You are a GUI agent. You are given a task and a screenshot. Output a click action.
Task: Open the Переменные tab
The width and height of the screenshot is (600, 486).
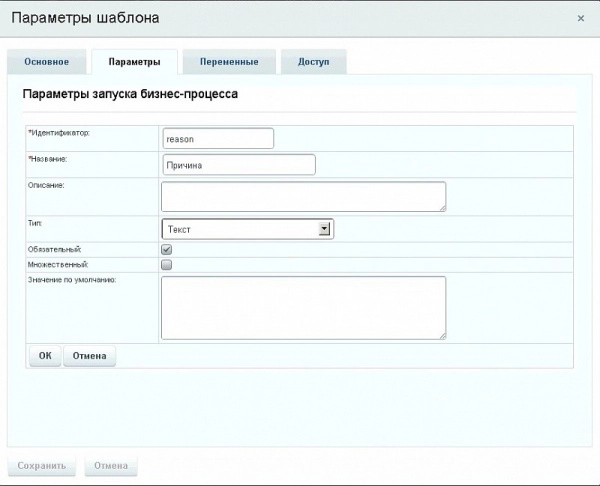point(228,62)
